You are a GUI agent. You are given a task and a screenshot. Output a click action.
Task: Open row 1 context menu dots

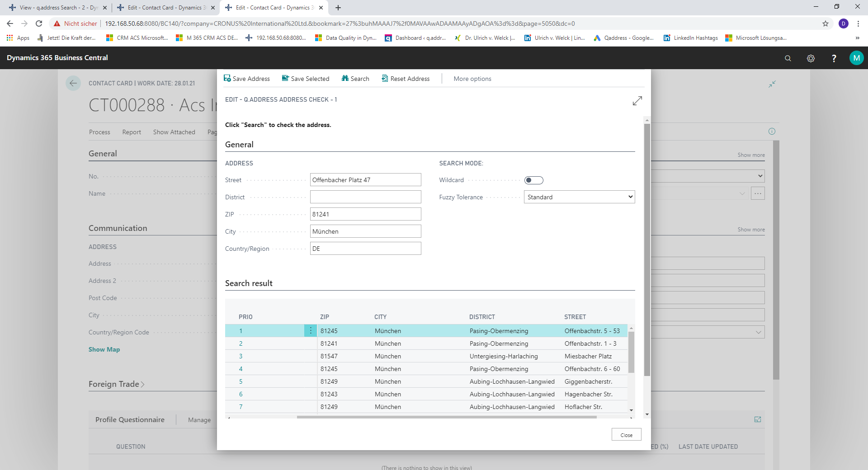311,331
